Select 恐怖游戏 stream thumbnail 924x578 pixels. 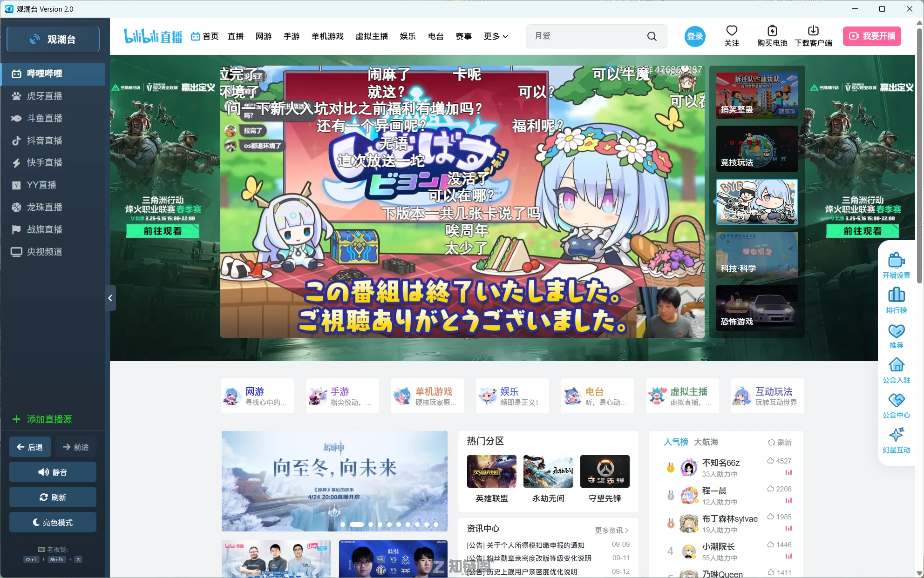(x=757, y=308)
